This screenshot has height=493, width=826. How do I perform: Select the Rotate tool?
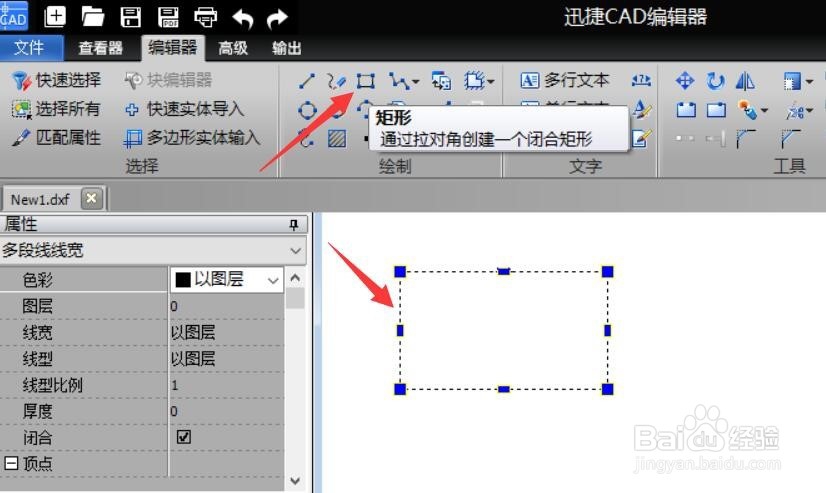pyautogui.click(x=715, y=81)
